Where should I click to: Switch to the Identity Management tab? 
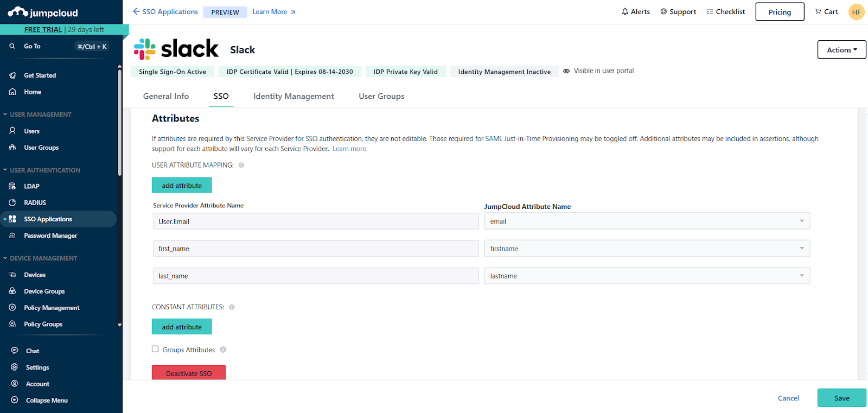coord(293,96)
